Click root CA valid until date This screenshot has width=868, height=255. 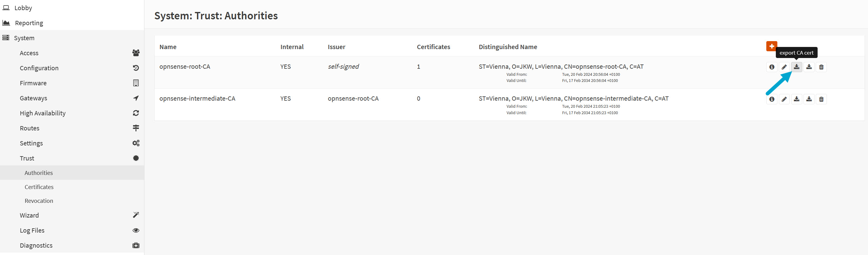point(590,81)
